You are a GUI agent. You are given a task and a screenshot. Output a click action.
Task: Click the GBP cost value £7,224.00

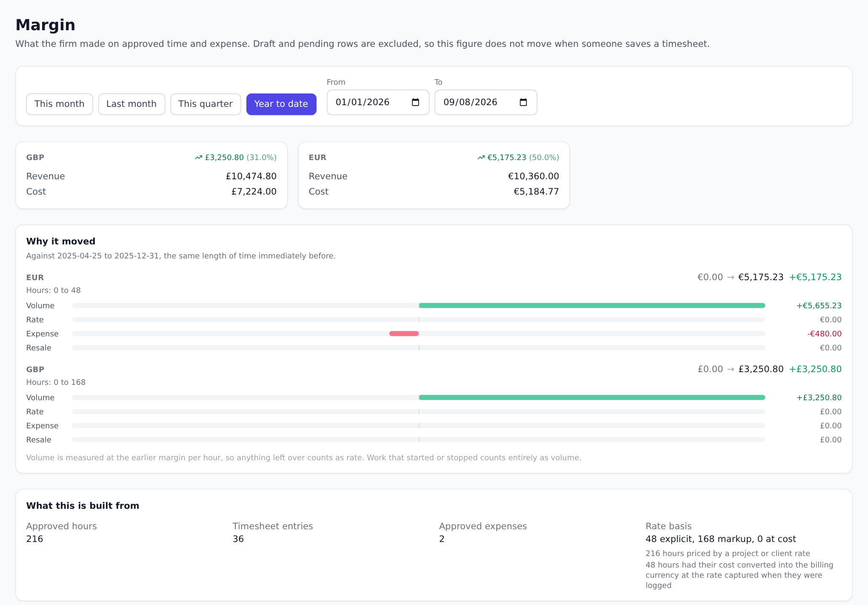(x=254, y=192)
